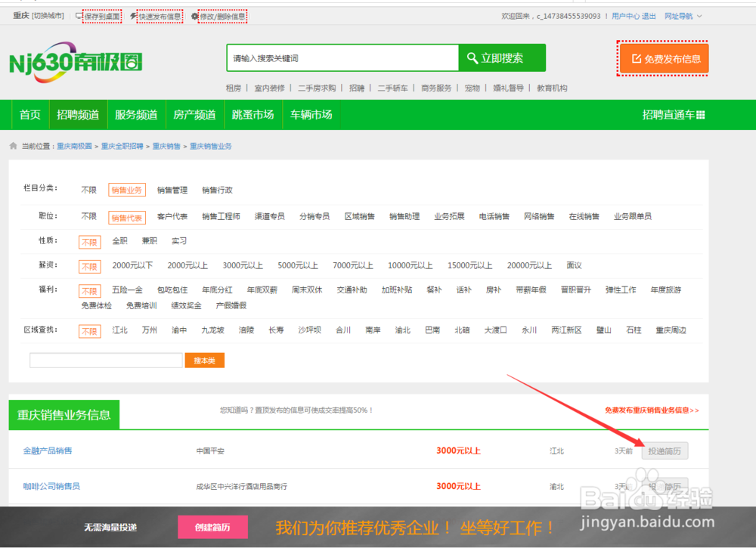Click 投递简历 for 中国平安
Image resolution: width=756 pixels, height=548 pixels.
tap(665, 450)
